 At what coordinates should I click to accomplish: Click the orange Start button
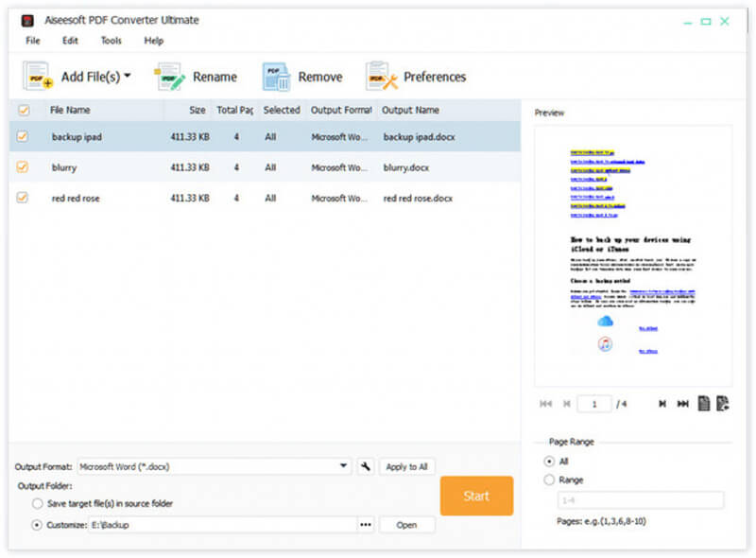click(476, 496)
